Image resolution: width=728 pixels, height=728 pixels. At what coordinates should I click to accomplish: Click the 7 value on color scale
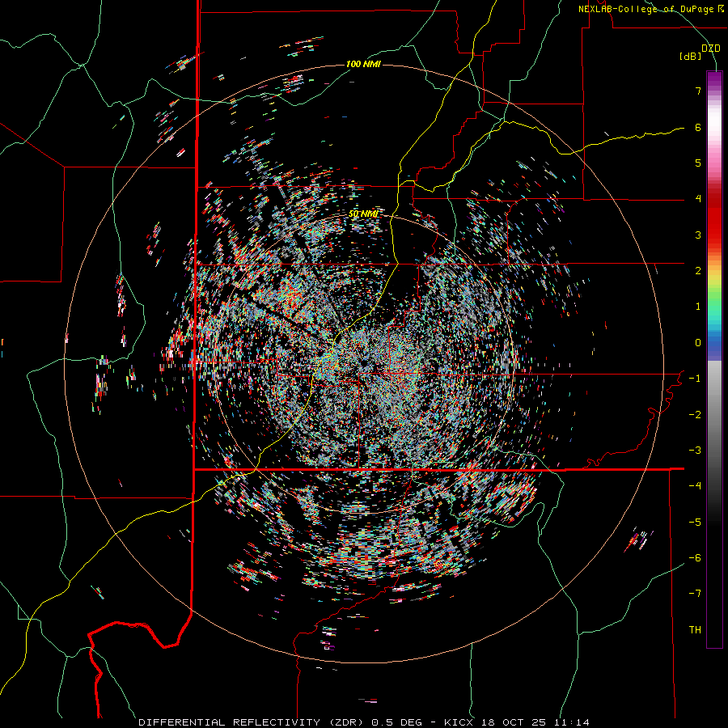(698, 91)
